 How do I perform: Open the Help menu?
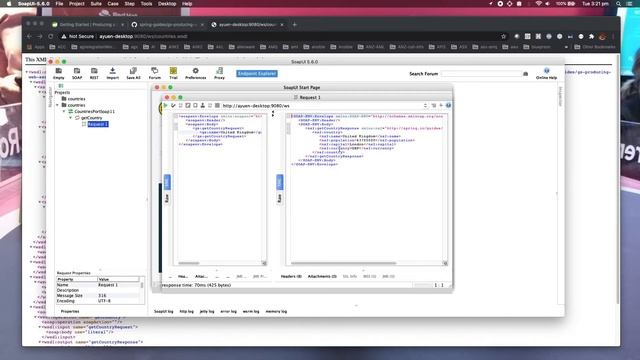[x=187, y=4]
